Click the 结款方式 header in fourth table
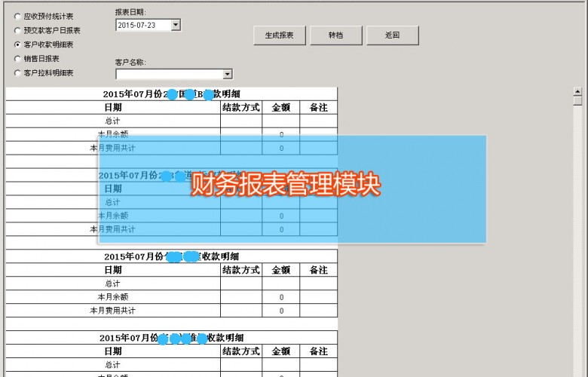 tap(241, 351)
